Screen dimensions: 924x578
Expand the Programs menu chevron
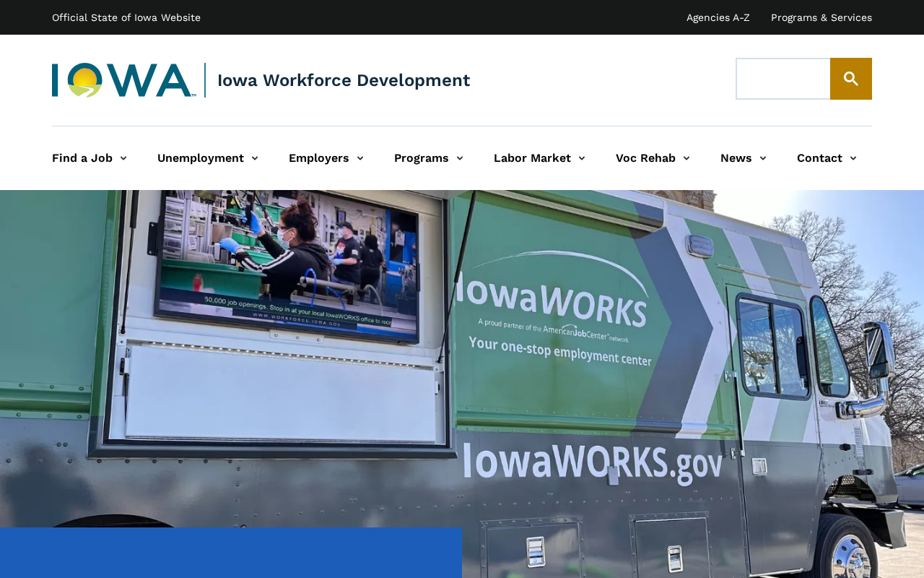tap(460, 158)
